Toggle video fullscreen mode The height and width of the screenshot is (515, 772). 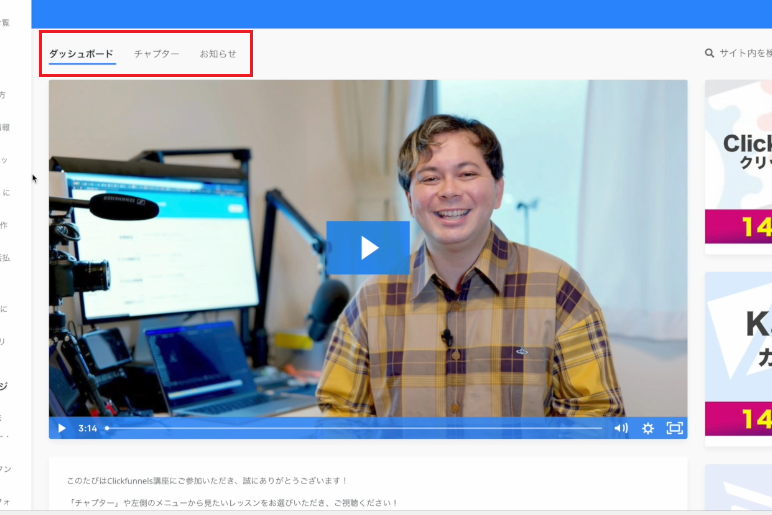(675, 428)
